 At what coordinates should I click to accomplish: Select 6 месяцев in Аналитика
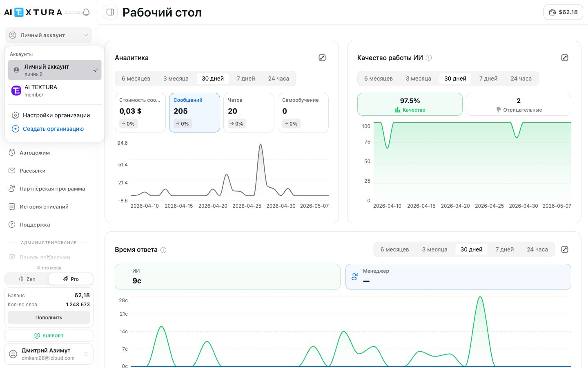click(x=136, y=79)
